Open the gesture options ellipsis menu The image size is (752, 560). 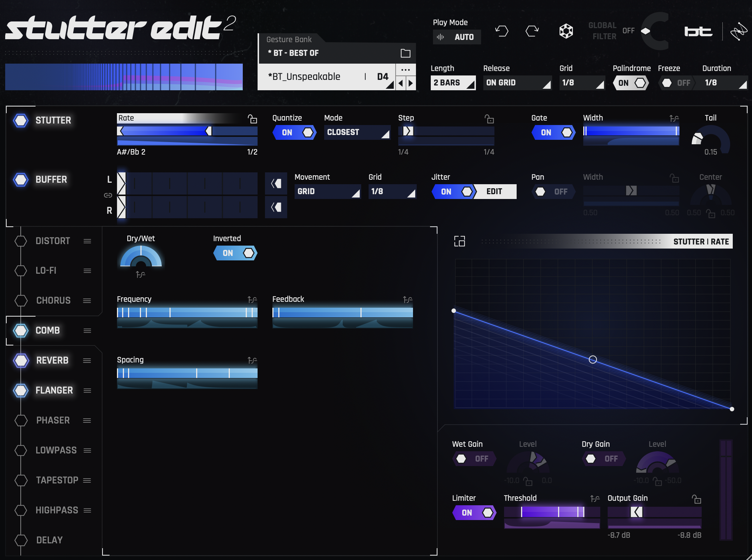pos(406,70)
